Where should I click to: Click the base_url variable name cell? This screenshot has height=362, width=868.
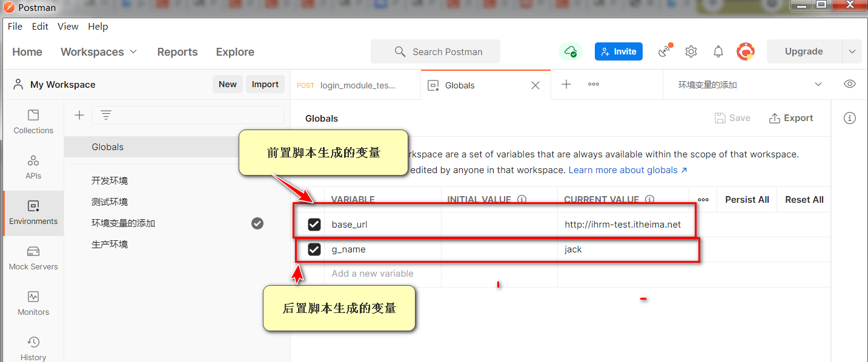click(x=383, y=225)
